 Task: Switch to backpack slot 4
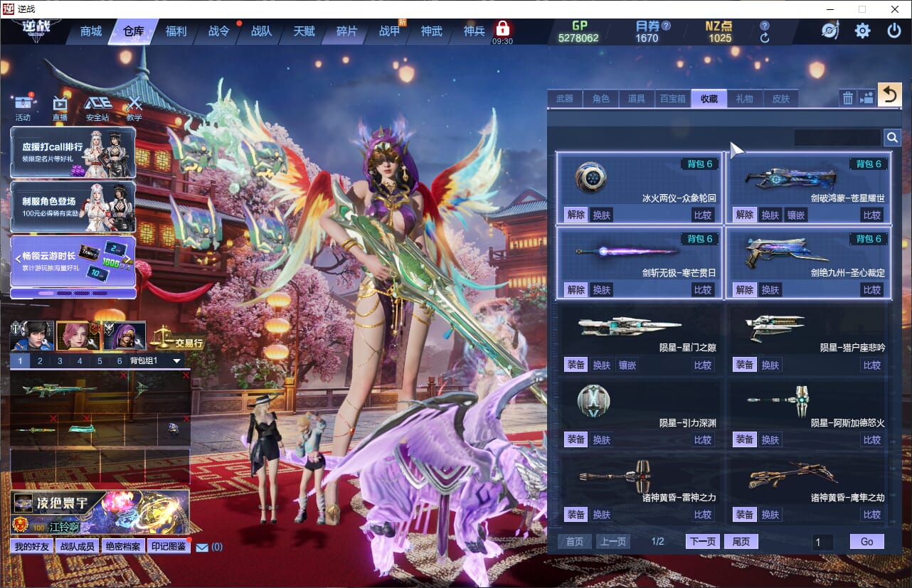[80, 360]
